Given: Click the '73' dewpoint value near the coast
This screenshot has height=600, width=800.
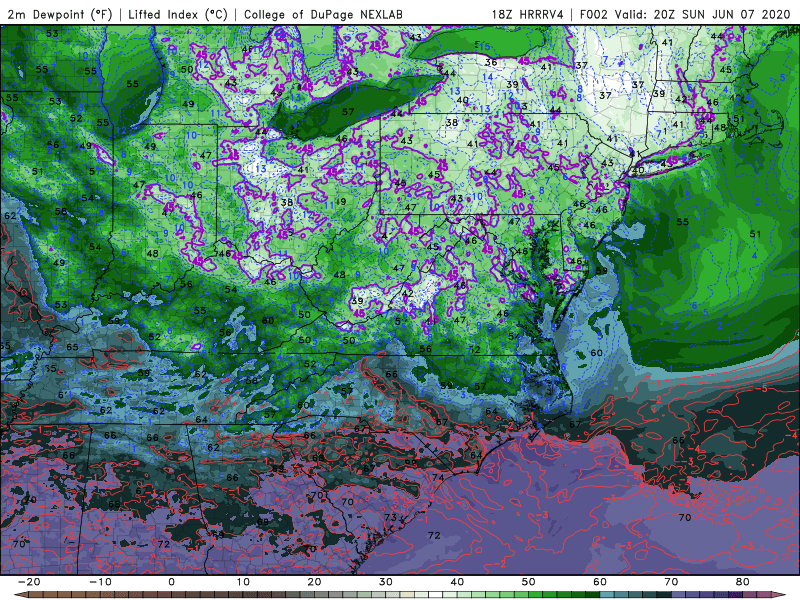Looking at the screenshot, I should point(390,517).
